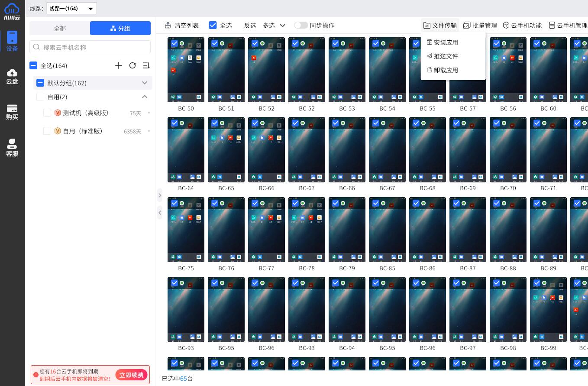The width and height of the screenshot is (588, 386).
Task: Open 客服 customer service icon
Action: pyautogui.click(x=12, y=148)
